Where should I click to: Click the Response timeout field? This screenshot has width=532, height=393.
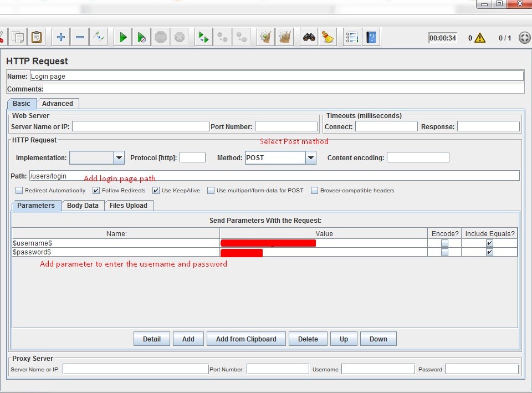[488, 126]
